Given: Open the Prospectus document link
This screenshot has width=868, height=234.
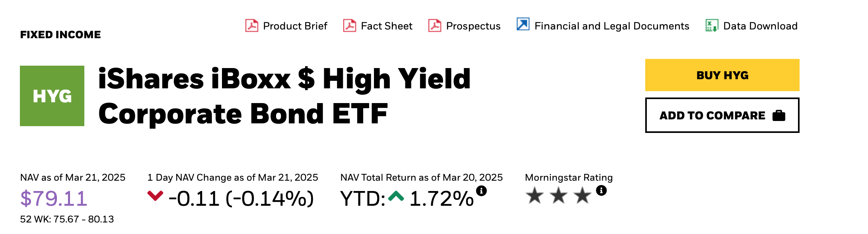Looking at the screenshot, I should click(x=473, y=26).
